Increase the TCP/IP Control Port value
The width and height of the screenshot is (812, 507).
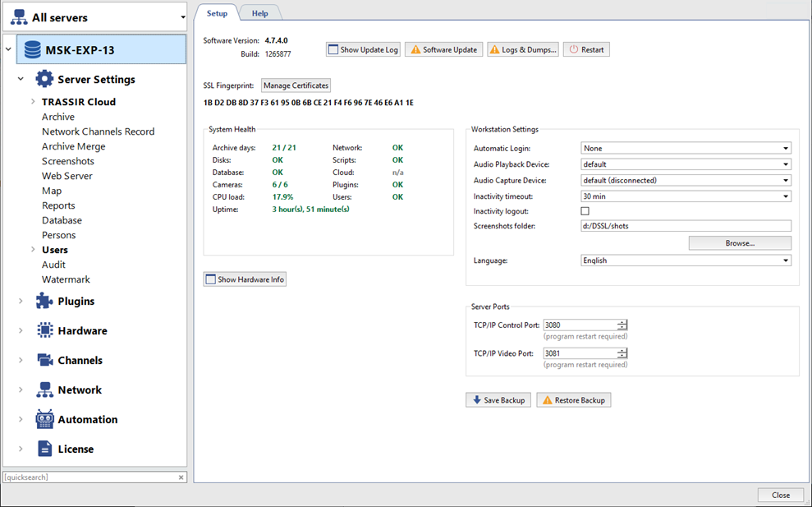pos(622,322)
